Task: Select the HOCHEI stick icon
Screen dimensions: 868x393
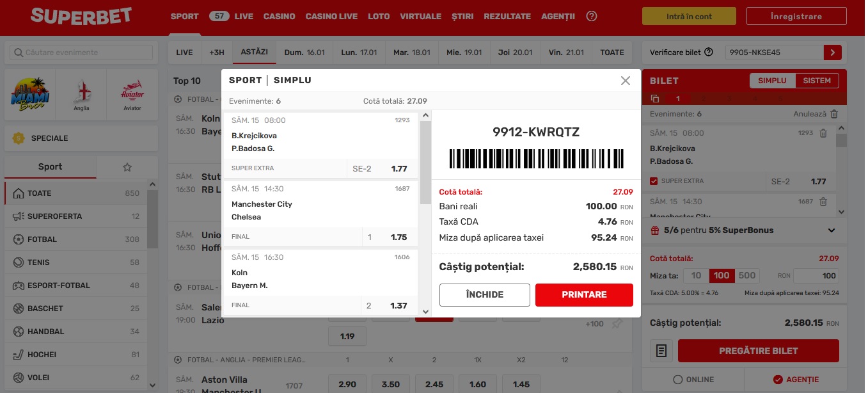Action: [18, 355]
